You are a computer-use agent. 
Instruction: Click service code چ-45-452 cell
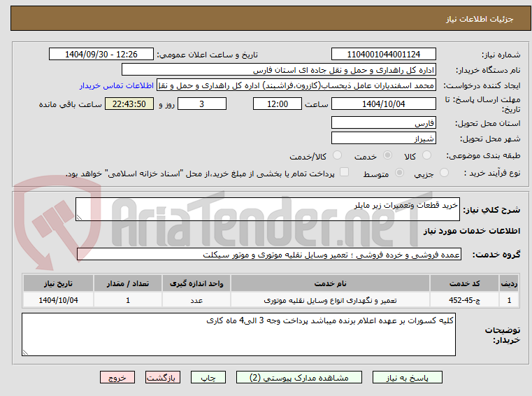[x=464, y=300]
